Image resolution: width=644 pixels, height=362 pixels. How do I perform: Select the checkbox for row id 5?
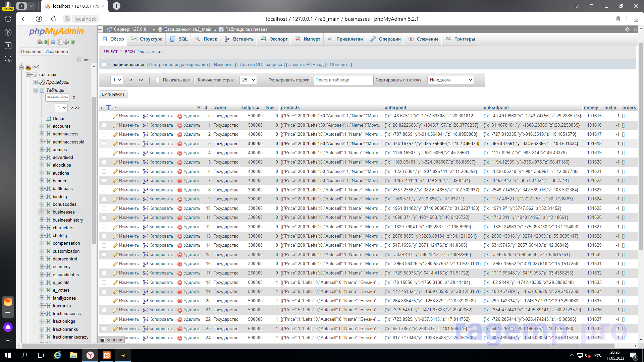pos(104,162)
